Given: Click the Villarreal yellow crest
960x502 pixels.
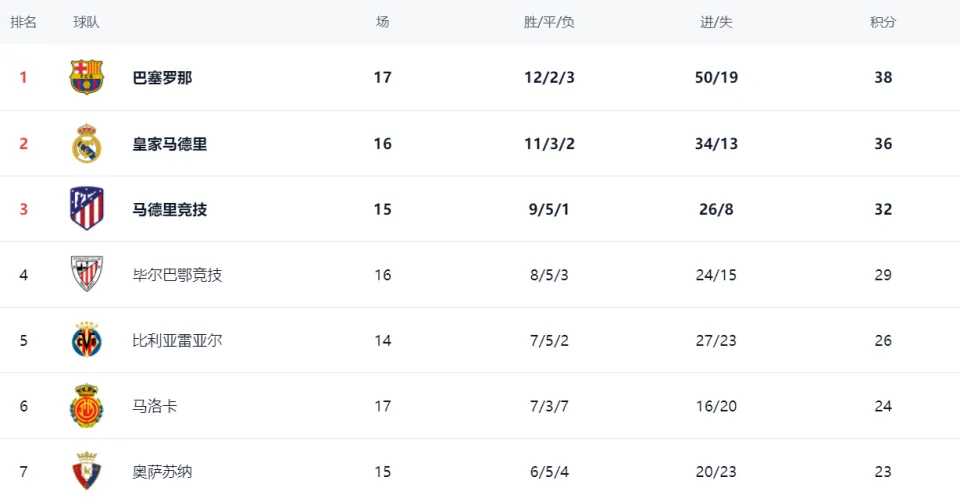Looking at the screenshot, I should click(x=86, y=340).
